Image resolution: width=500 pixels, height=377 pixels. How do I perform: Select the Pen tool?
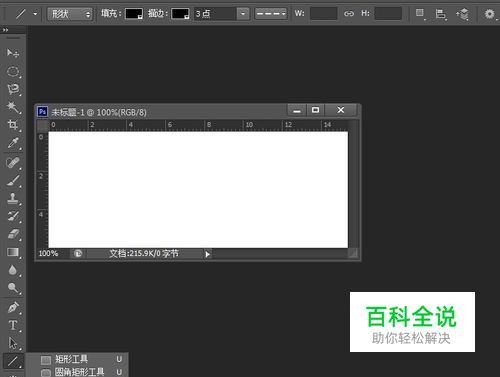tap(13, 307)
